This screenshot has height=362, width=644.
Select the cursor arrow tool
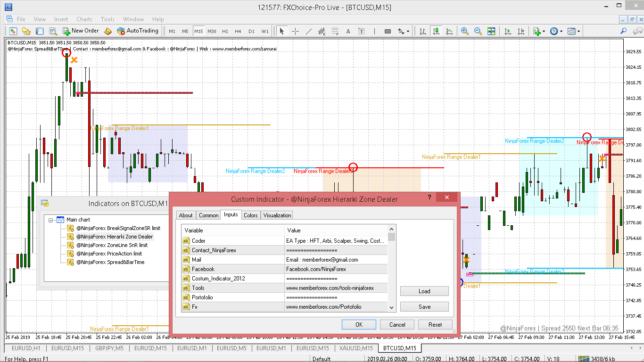point(282,31)
